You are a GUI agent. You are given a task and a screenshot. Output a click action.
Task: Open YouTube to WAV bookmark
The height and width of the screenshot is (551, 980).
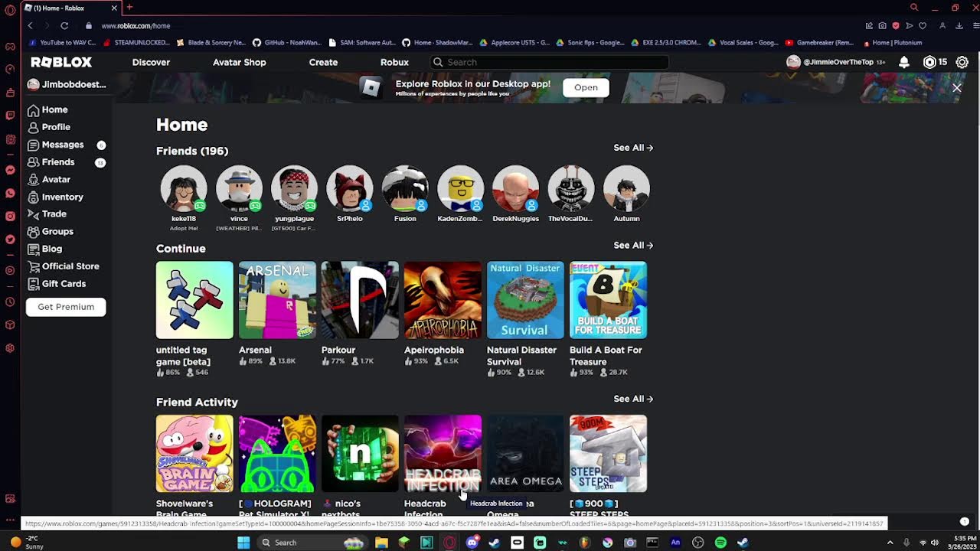tap(62, 43)
